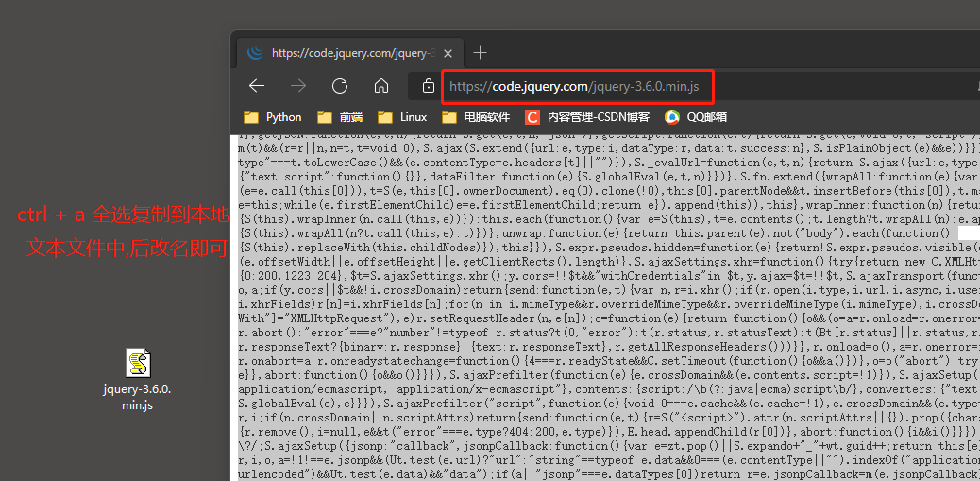The height and width of the screenshot is (481, 980).
Task: Click the Linux folder icon in bookmarks bar
Action: tap(385, 117)
